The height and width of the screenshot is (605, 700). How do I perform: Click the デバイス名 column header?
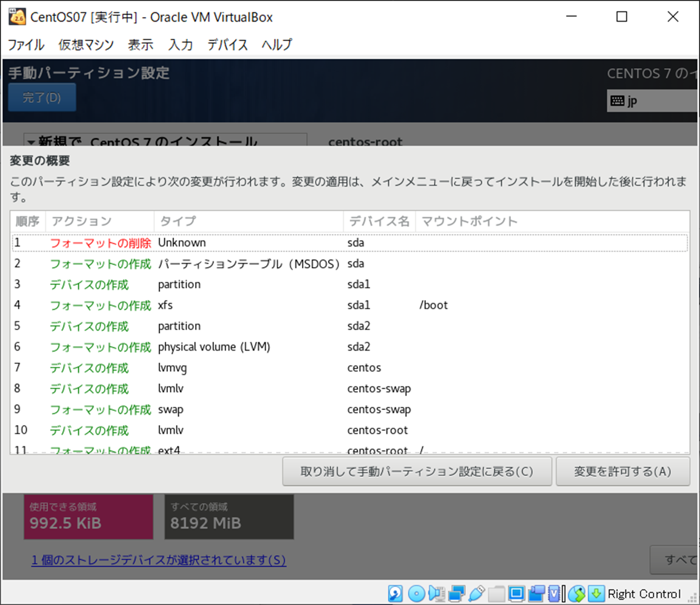(x=379, y=221)
